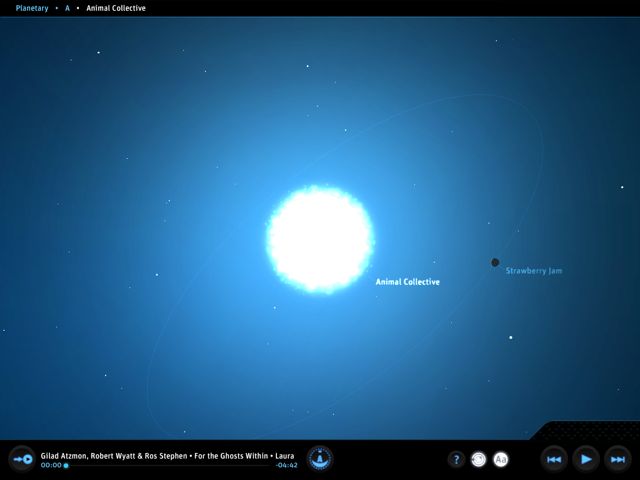Click the Animal Collective star label
The image size is (640, 480).
[407, 282]
